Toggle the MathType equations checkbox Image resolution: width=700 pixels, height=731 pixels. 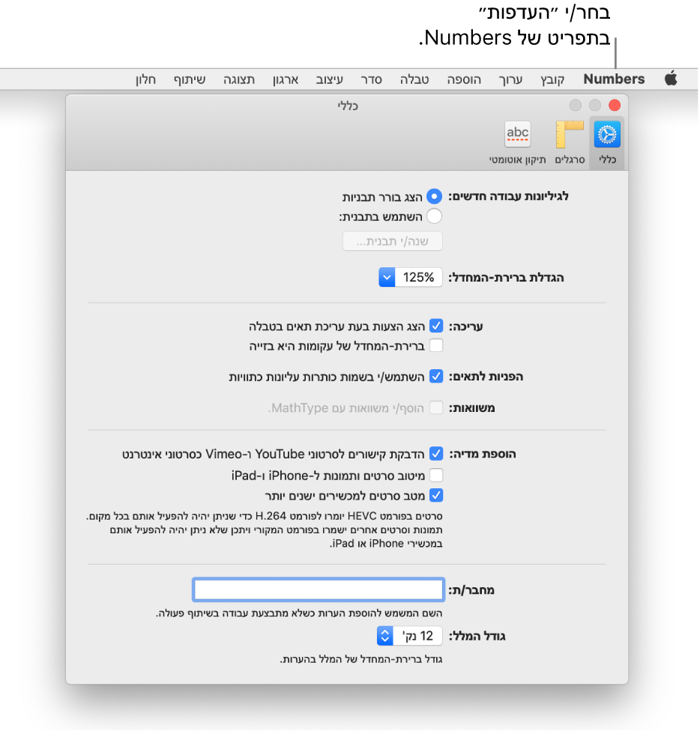[436, 407]
